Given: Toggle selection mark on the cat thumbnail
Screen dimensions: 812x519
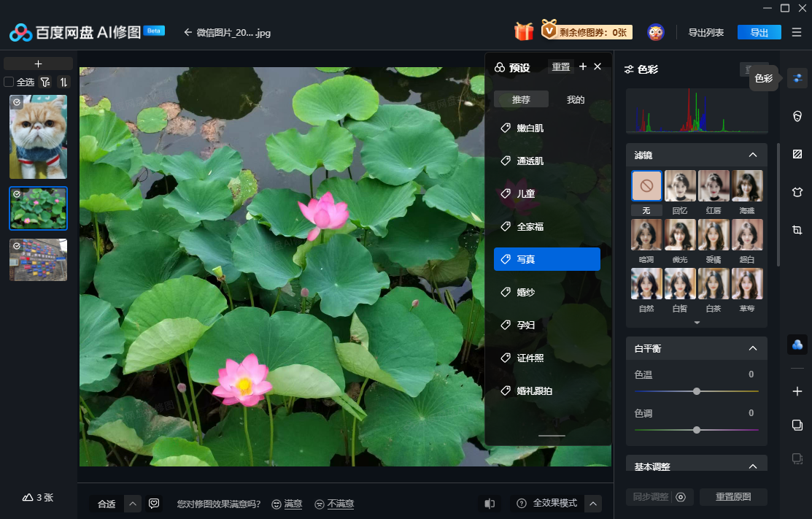Looking at the screenshot, I should pyautogui.click(x=17, y=103).
